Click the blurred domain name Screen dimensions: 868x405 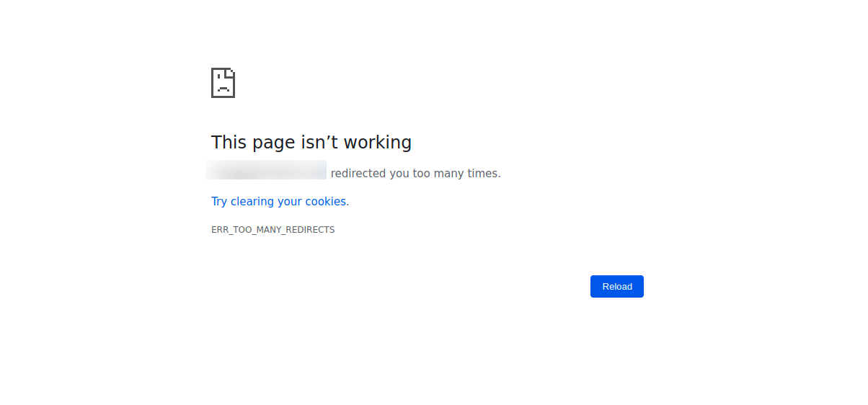click(267, 170)
